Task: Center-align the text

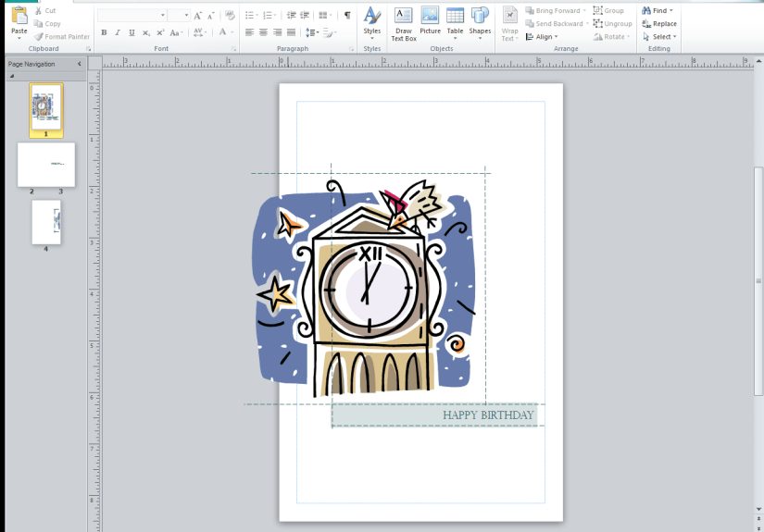Action: [263, 32]
